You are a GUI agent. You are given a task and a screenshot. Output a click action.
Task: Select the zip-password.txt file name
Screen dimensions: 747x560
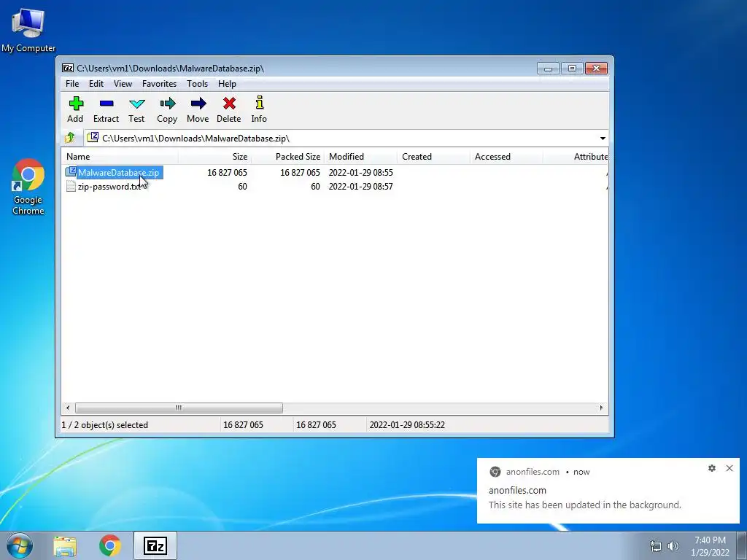pos(109,187)
